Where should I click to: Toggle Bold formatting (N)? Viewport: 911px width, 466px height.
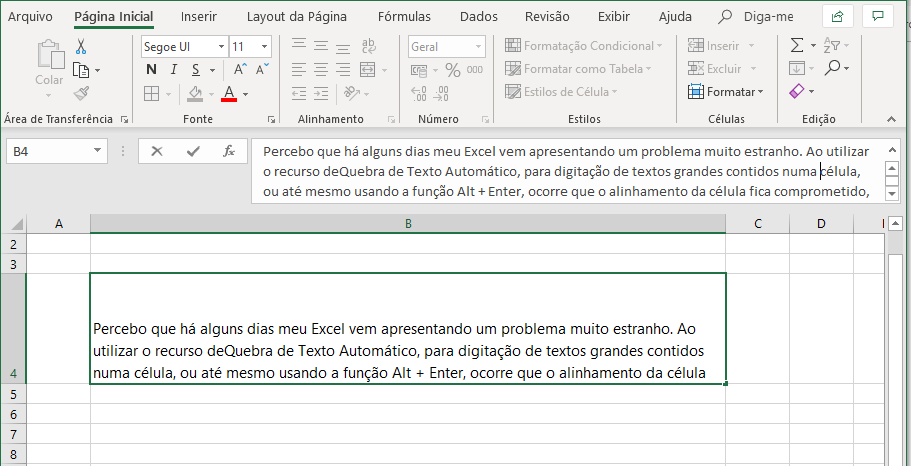click(151, 70)
